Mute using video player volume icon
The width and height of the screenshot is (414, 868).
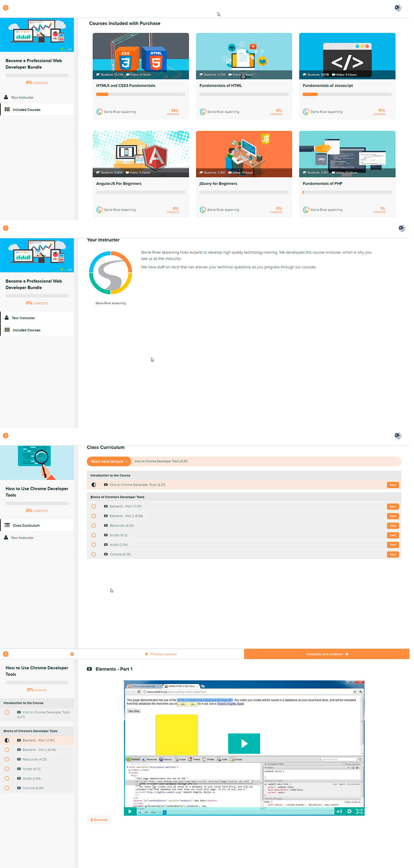click(339, 811)
